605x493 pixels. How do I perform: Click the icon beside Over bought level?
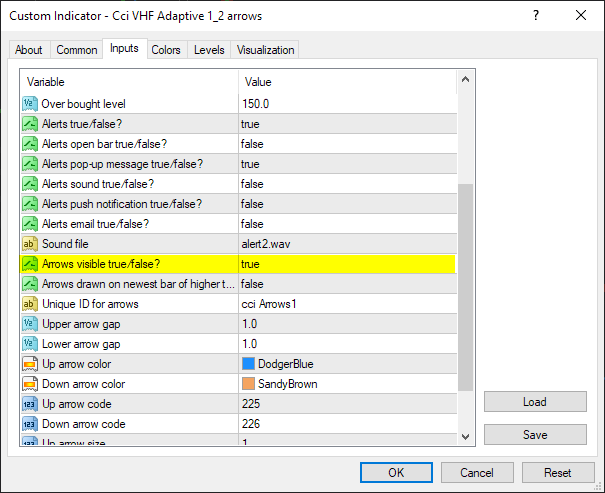(x=29, y=104)
